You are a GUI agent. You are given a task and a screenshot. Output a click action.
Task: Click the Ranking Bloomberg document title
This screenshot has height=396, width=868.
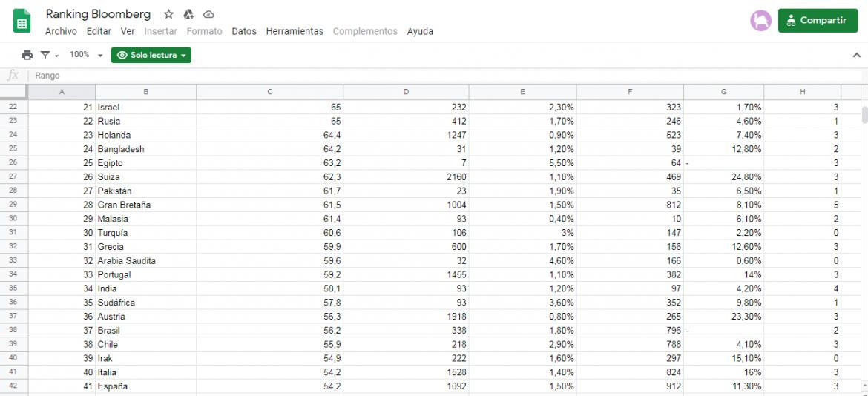(x=98, y=14)
